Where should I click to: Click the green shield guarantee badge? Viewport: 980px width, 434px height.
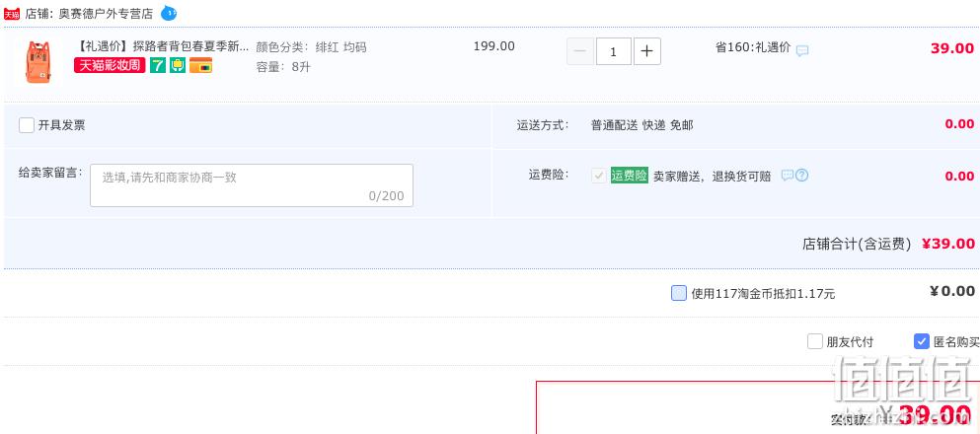tap(178, 65)
